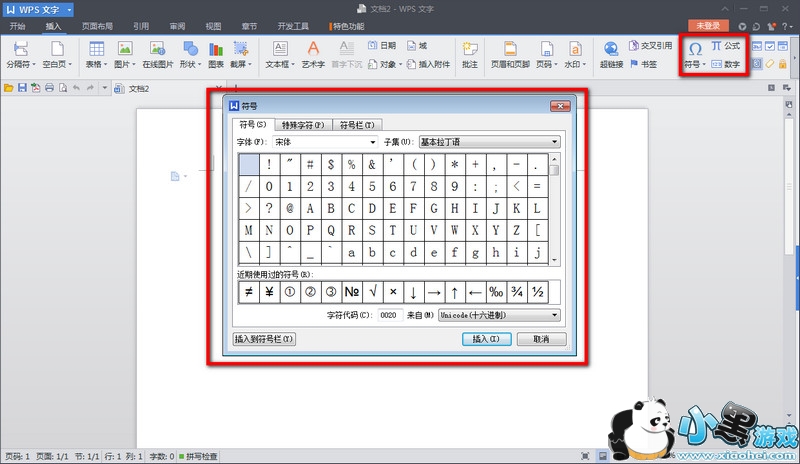Image resolution: width=800 pixels, height=464 pixels.
Task: Open the Page Layout (页面布局) ribbon tab
Action: [97, 26]
